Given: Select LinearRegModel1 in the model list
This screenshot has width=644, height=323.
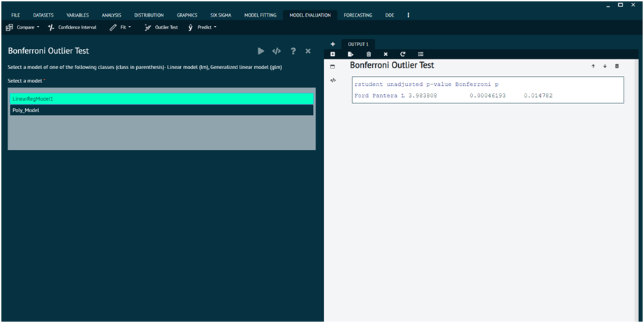Looking at the screenshot, I should coord(162,99).
